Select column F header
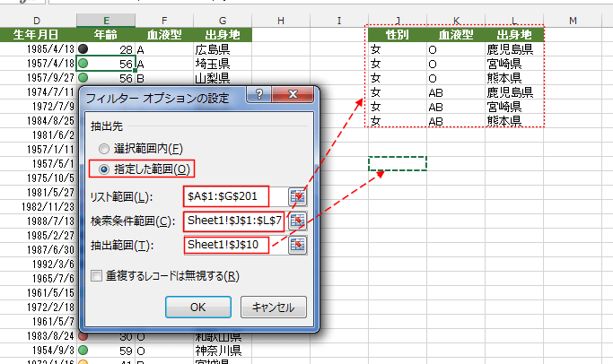613x364 pixels. tap(164, 21)
